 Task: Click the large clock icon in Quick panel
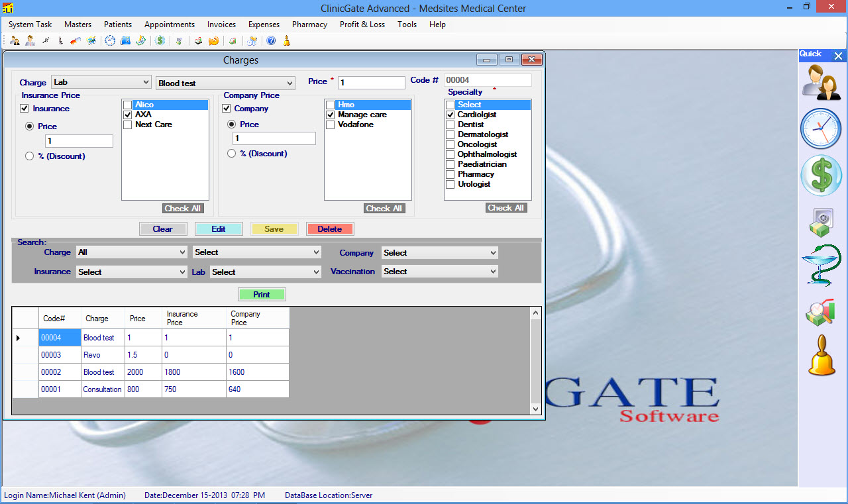[x=821, y=128]
